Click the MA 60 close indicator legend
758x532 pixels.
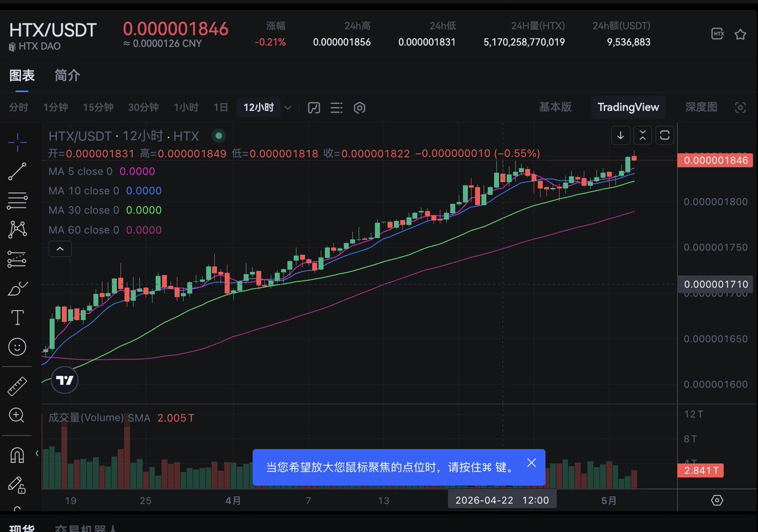(x=105, y=230)
